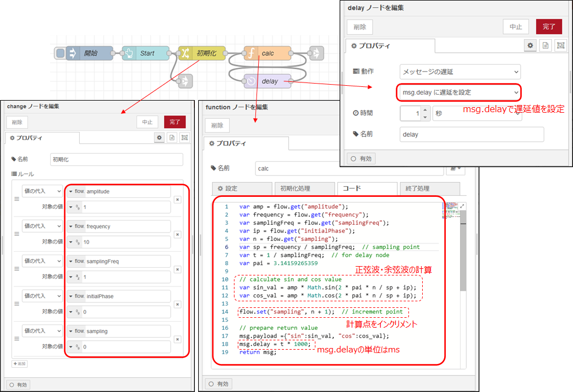Open node settings gear in change editor
Viewport: 573px width, 392px height.
coord(159,137)
